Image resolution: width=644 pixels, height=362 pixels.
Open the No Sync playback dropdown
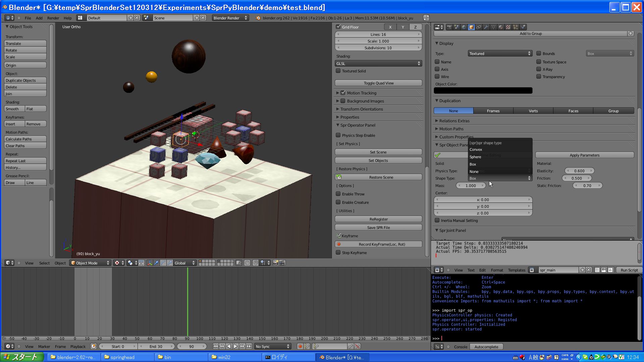point(273,346)
